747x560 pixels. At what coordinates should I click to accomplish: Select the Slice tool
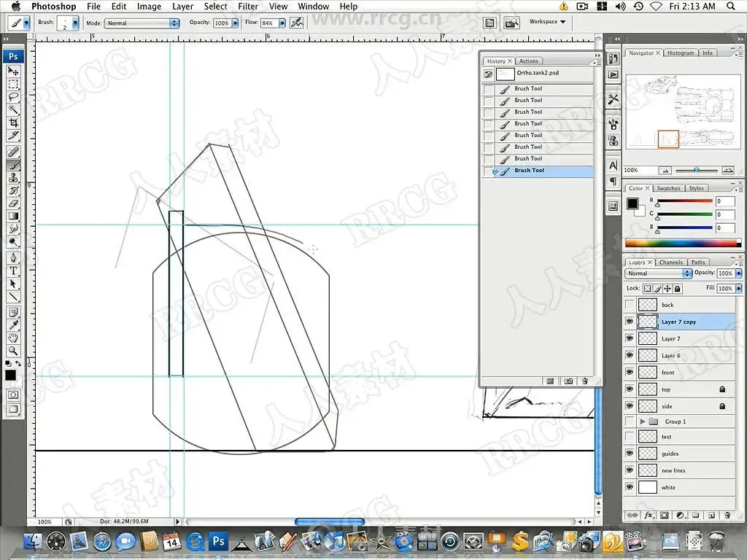pyautogui.click(x=13, y=136)
